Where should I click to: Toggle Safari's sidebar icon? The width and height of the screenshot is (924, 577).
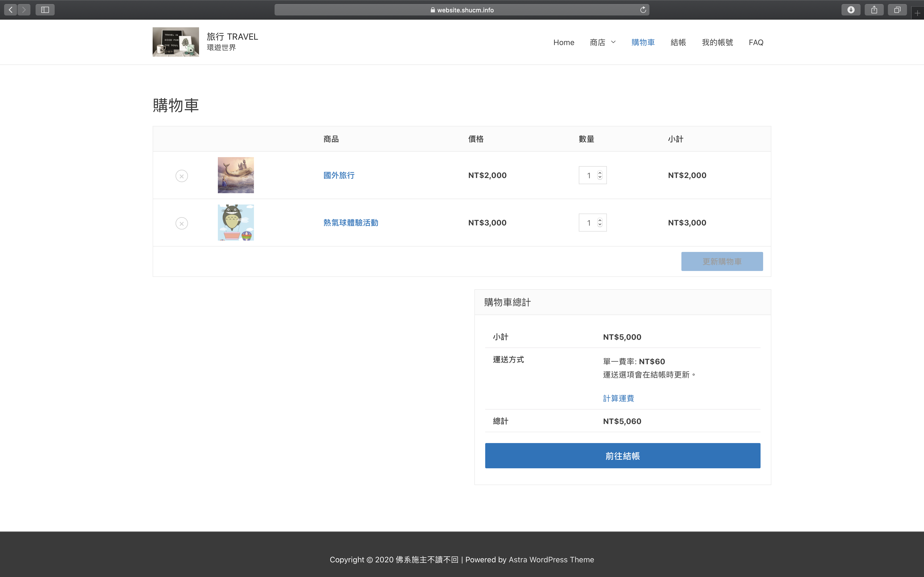pos(45,10)
